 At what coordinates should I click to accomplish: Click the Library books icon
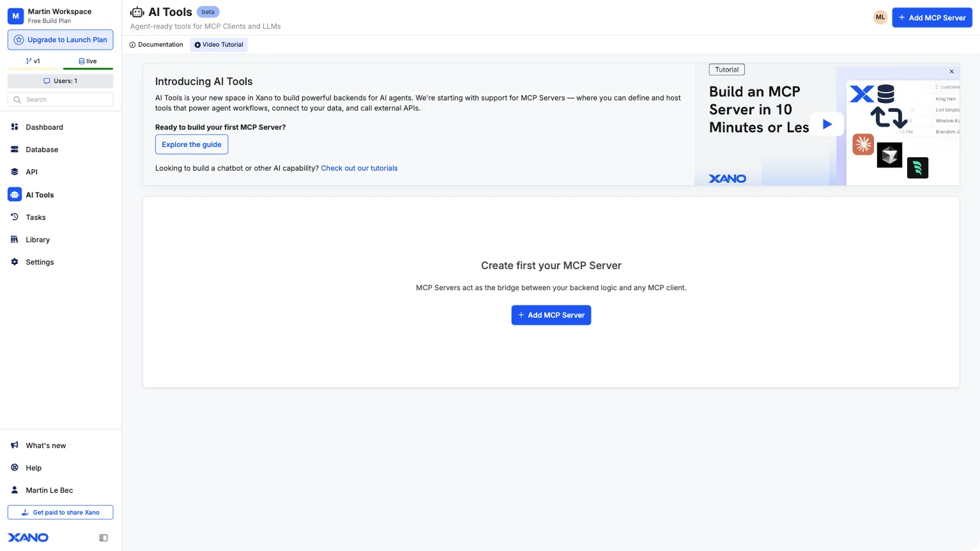coord(15,240)
